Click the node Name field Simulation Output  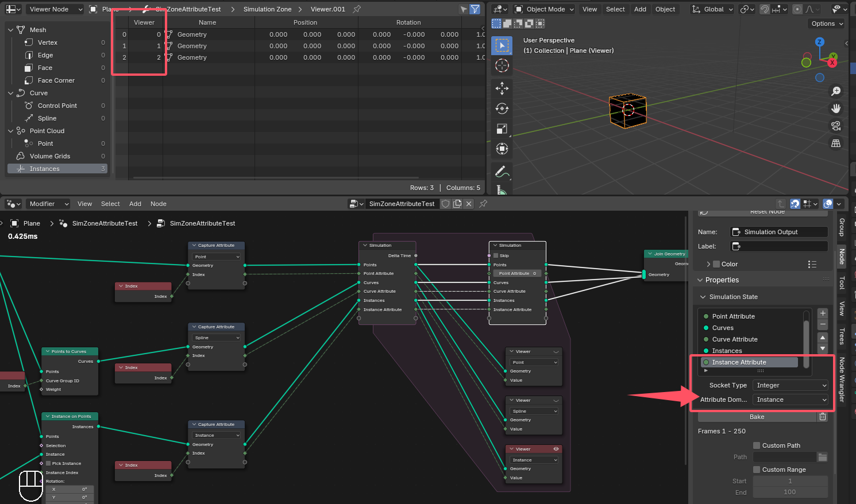(x=778, y=232)
